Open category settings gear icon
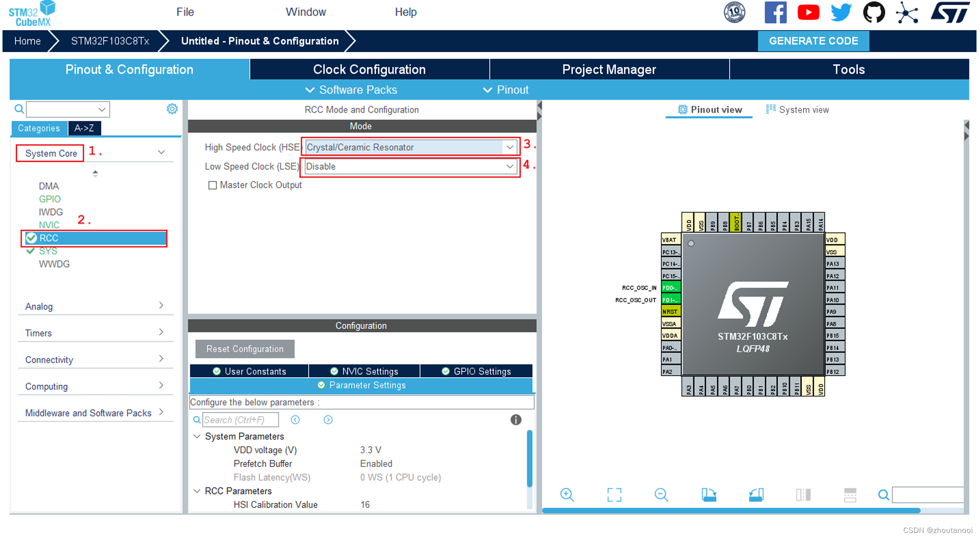Viewport: 980px width, 538px height. click(172, 109)
